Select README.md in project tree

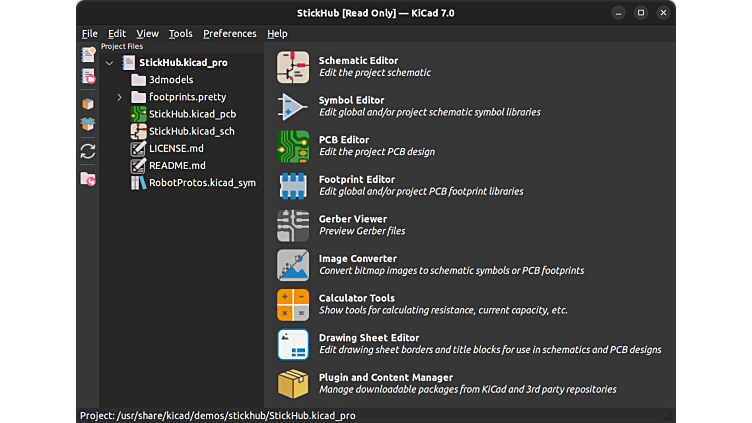(x=177, y=166)
